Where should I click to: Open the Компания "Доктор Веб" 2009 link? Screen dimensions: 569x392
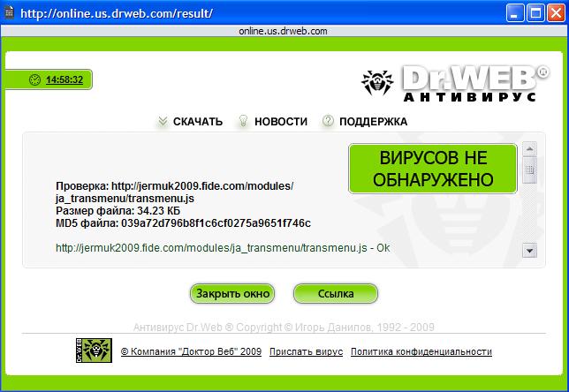191,351
